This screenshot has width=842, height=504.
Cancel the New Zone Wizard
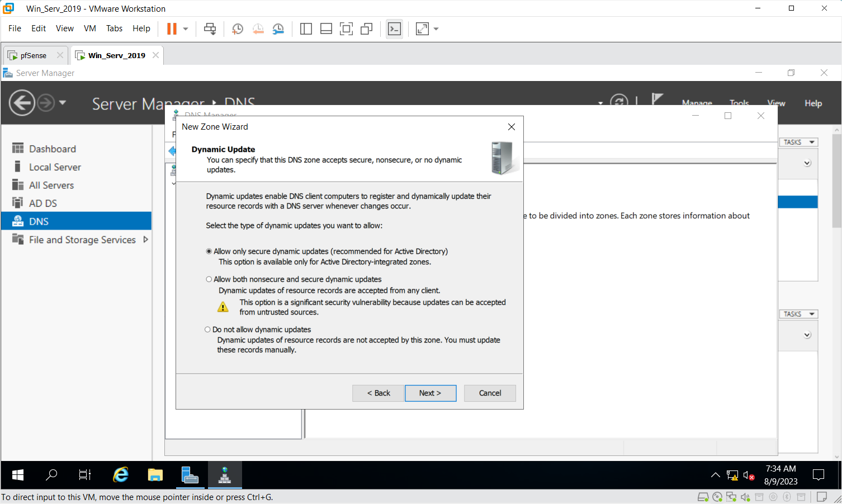pos(490,393)
